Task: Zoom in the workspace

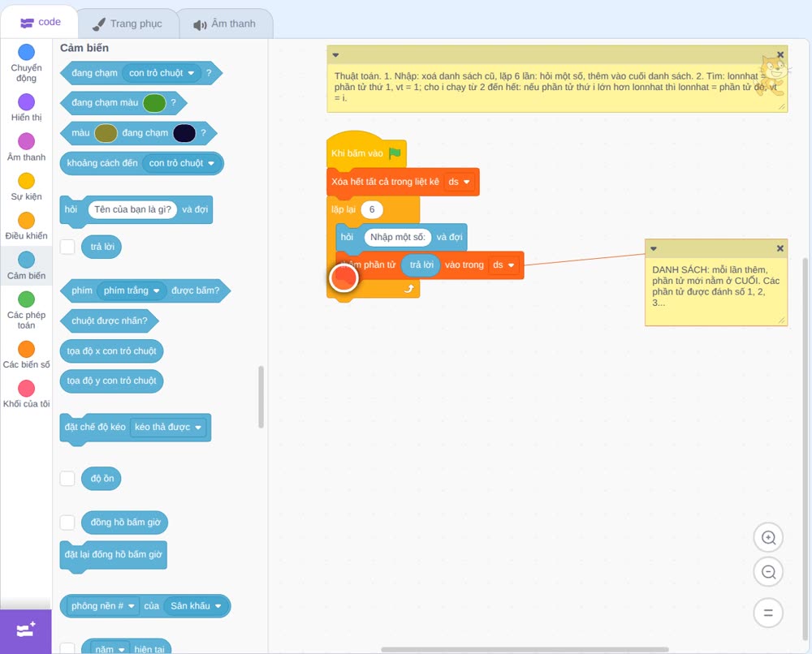Action: pyautogui.click(x=768, y=538)
